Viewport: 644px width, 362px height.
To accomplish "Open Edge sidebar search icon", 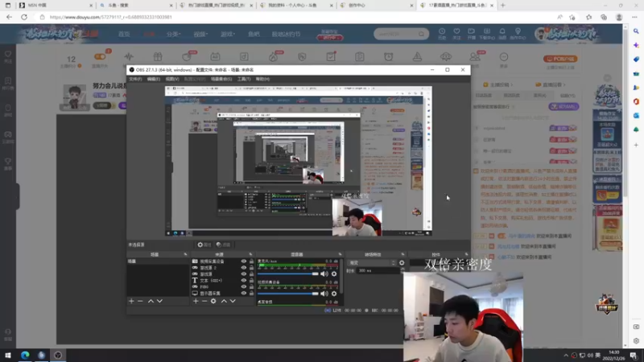I will [x=636, y=31].
